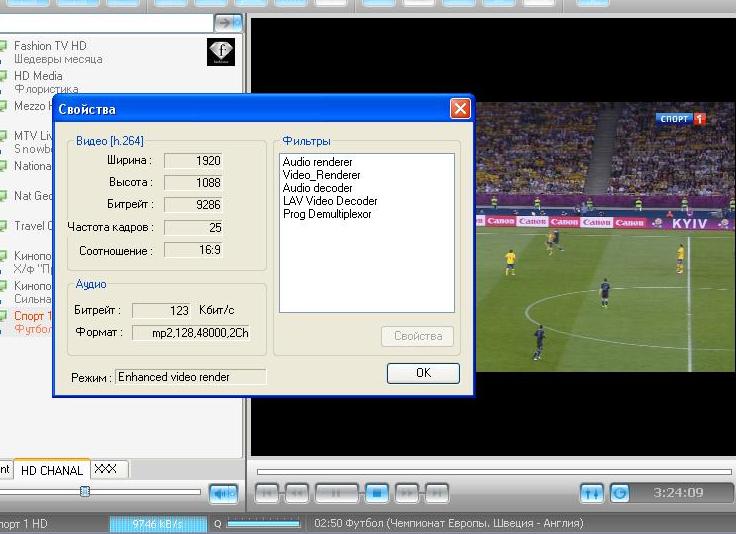Select LAV Video Decoder filter
The image size is (736, 534).
(330, 201)
